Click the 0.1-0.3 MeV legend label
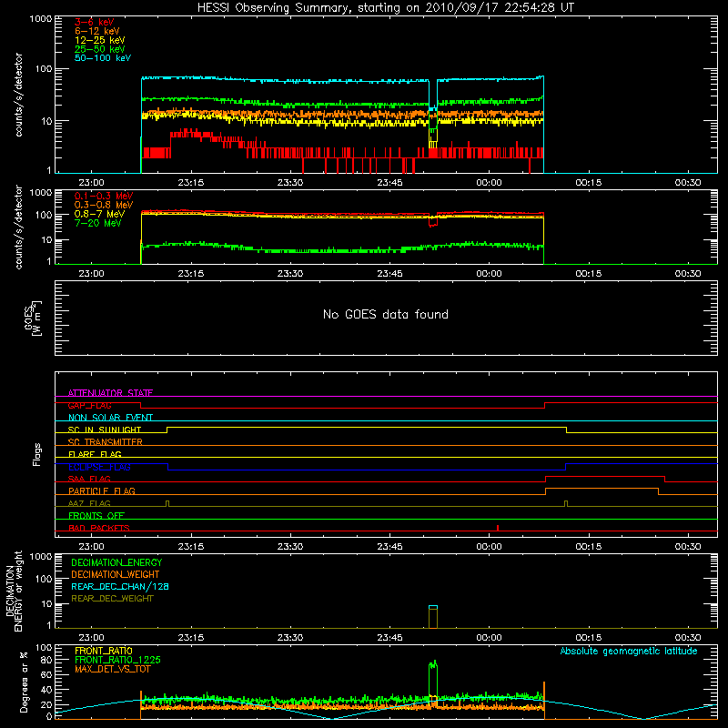This screenshot has width=728, height=728. pyautogui.click(x=104, y=196)
